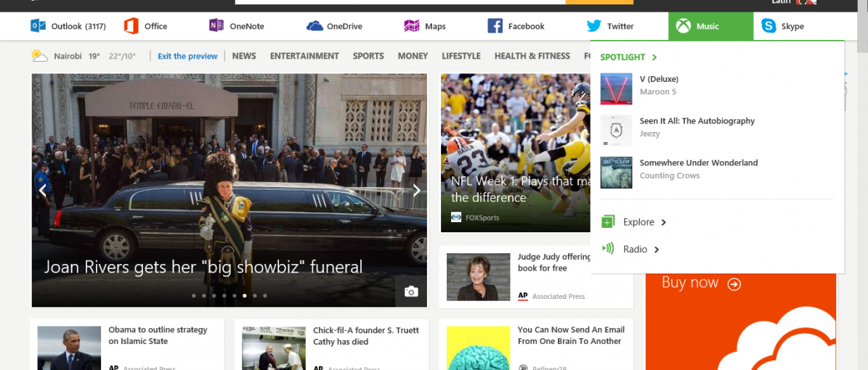Image resolution: width=868 pixels, height=370 pixels.
Task: Click the V (Deluxe) album cover
Action: 616,89
